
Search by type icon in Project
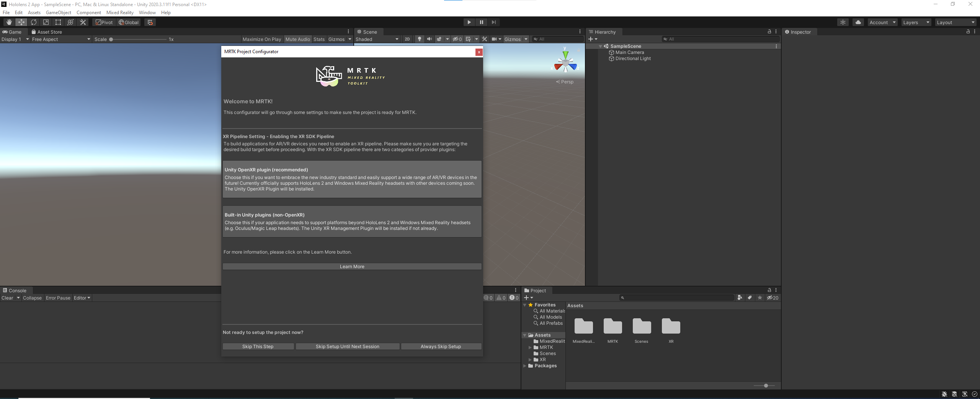[740, 298]
